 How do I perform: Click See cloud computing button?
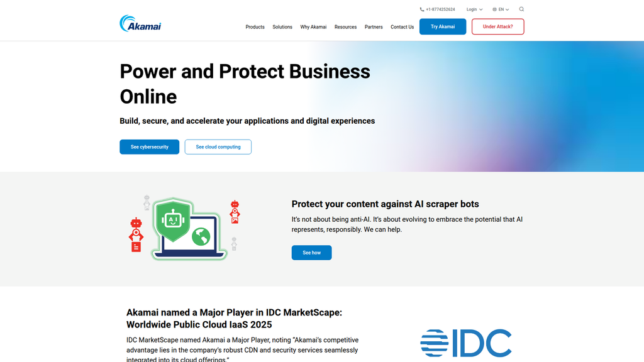(218, 147)
